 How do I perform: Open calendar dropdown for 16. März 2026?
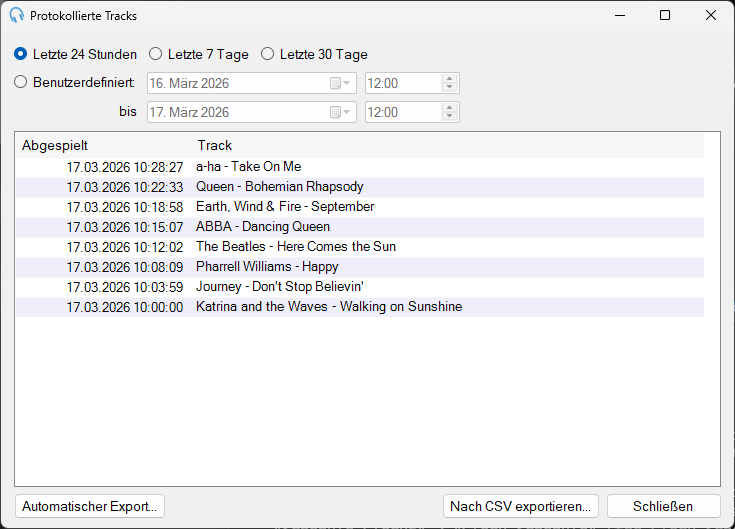340,83
